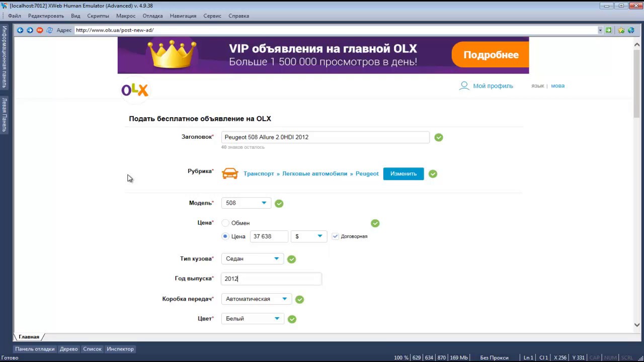Open the Вид menu
Viewport: 644px width, 362px height.
75,16
